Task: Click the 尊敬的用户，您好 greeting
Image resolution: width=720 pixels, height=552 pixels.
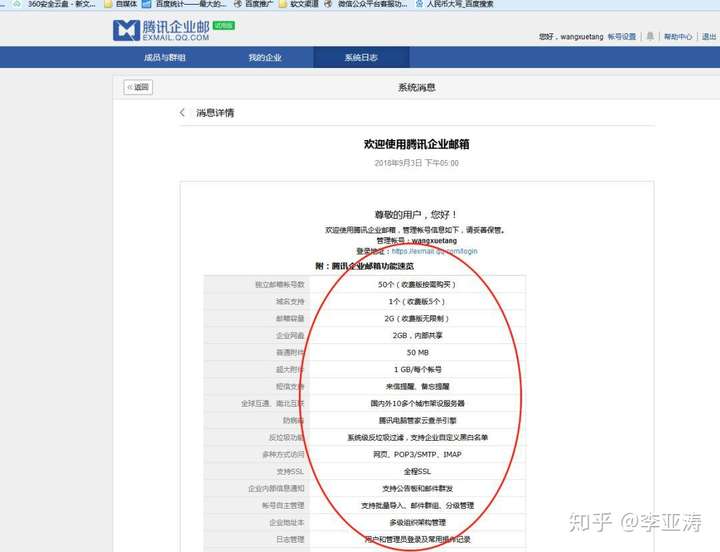Action: 416,214
